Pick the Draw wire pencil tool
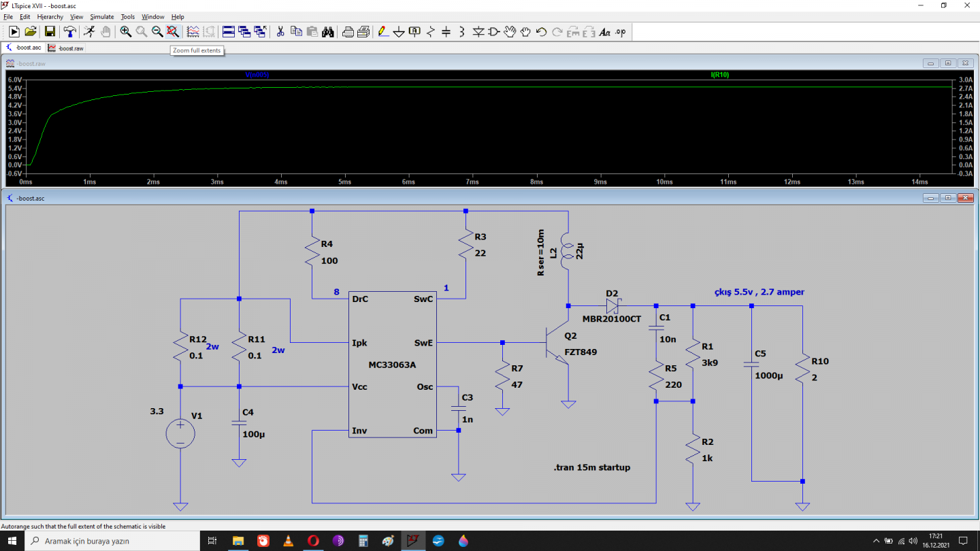980x551 pixels. coord(383,31)
